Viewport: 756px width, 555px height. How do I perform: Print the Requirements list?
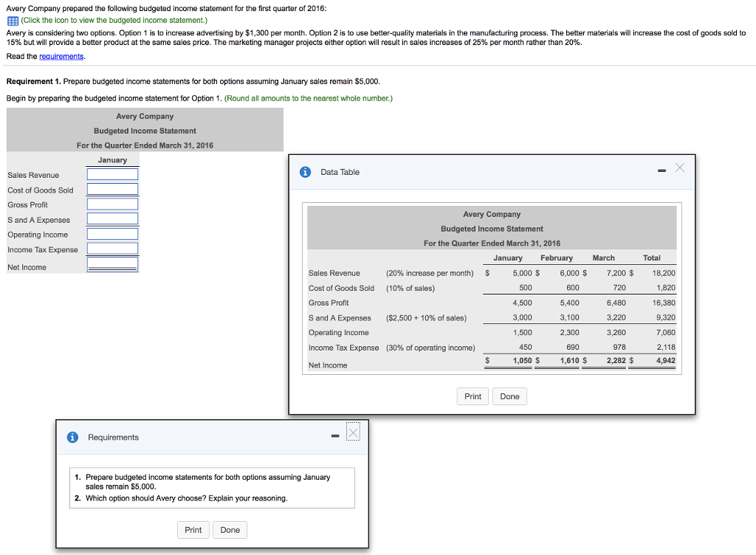coord(193,530)
